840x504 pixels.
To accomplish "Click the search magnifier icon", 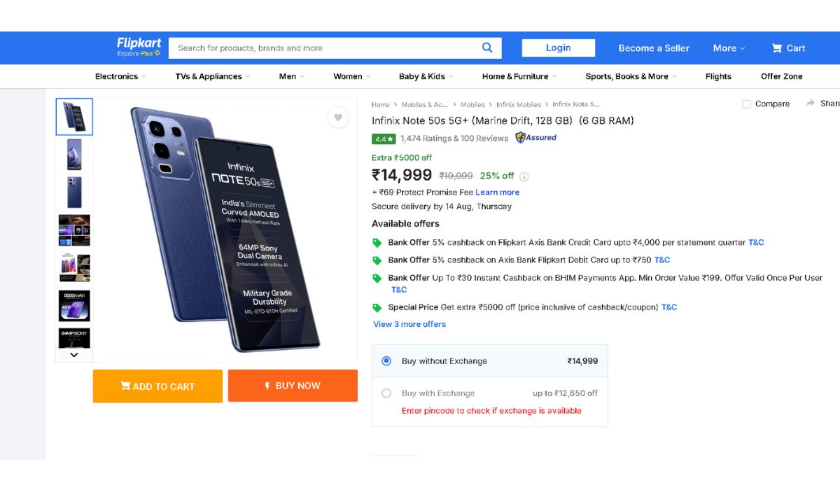I will (x=487, y=48).
